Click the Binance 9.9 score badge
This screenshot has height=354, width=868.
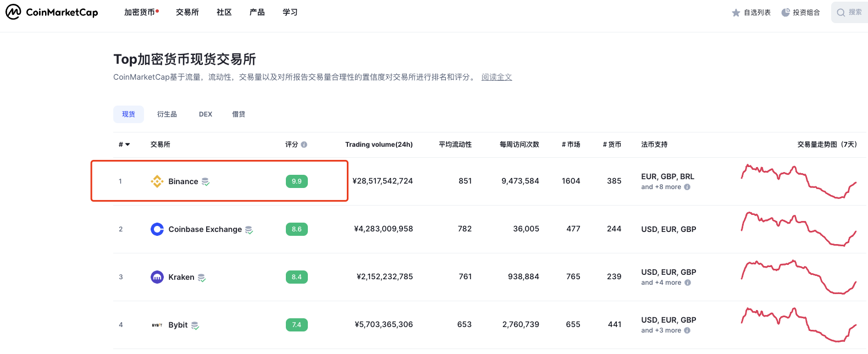[297, 181]
